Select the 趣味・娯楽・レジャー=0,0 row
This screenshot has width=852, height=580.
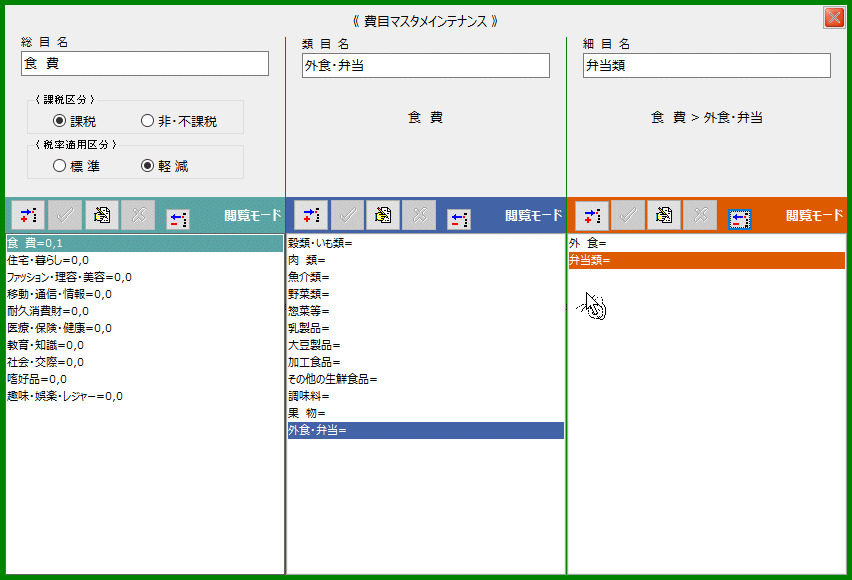click(145, 396)
